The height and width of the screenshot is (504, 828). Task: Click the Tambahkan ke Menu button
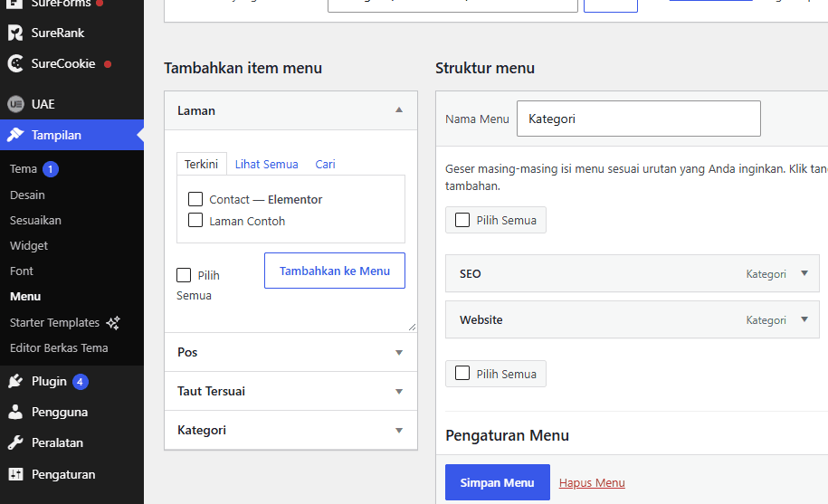[335, 271]
